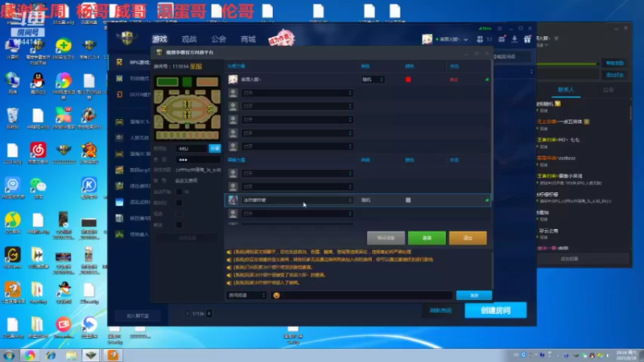Focus the room password field
The height and width of the screenshot is (362, 644).
click(198, 159)
